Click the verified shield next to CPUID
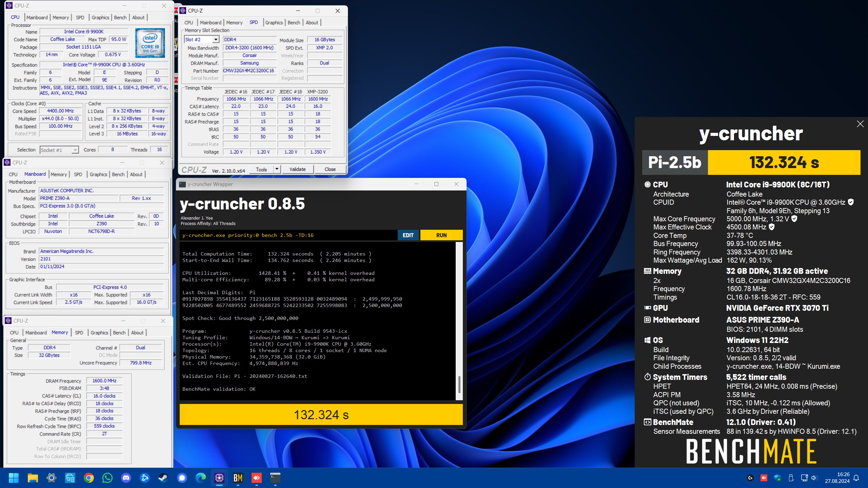This screenshot has height=488, width=868. click(851, 202)
